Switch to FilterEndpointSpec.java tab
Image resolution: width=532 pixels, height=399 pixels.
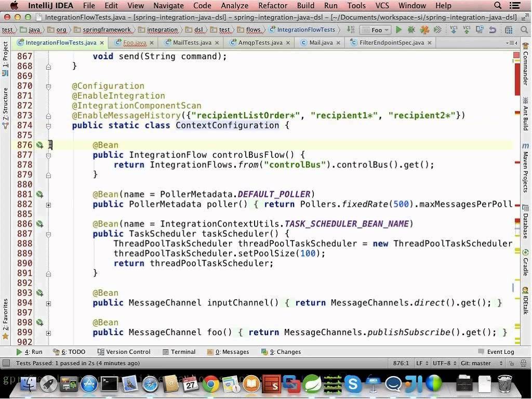[392, 43]
